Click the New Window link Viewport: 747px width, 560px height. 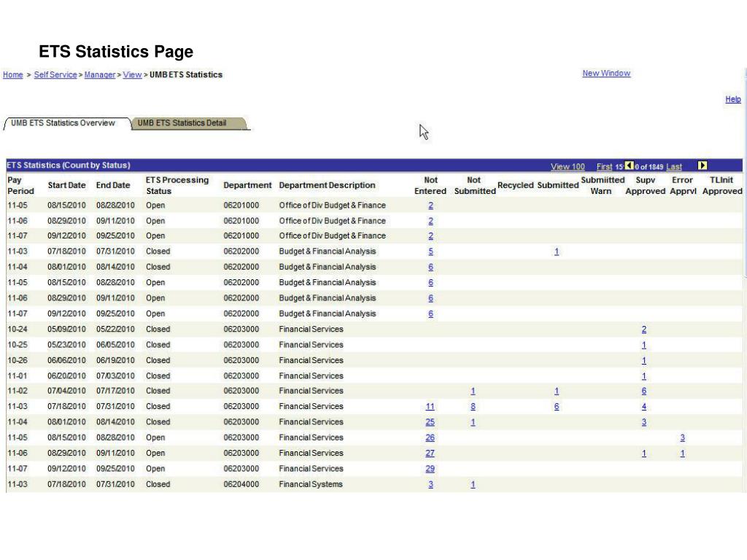606,74
